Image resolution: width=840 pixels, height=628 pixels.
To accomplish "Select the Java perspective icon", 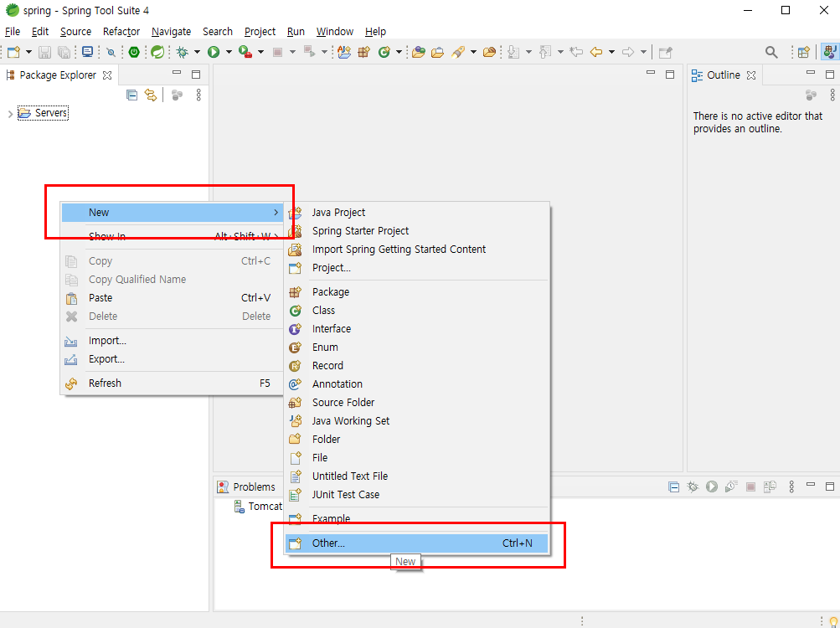I will (x=829, y=52).
